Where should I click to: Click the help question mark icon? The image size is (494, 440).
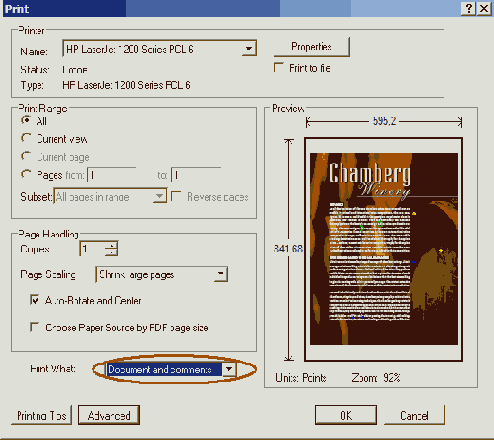[x=468, y=9]
